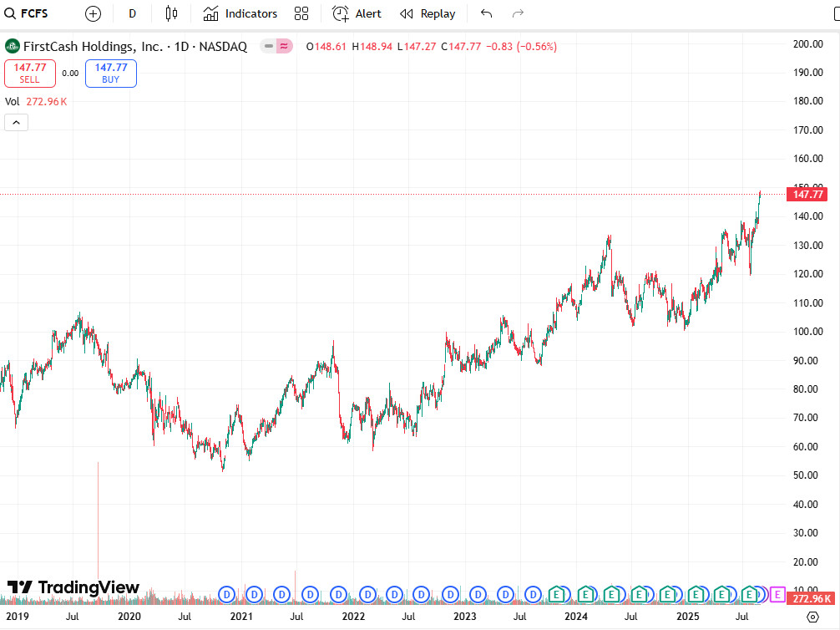Open the dividend marker left of Jul 2022
The height and width of the screenshot is (630, 840).
(x=395, y=595)
